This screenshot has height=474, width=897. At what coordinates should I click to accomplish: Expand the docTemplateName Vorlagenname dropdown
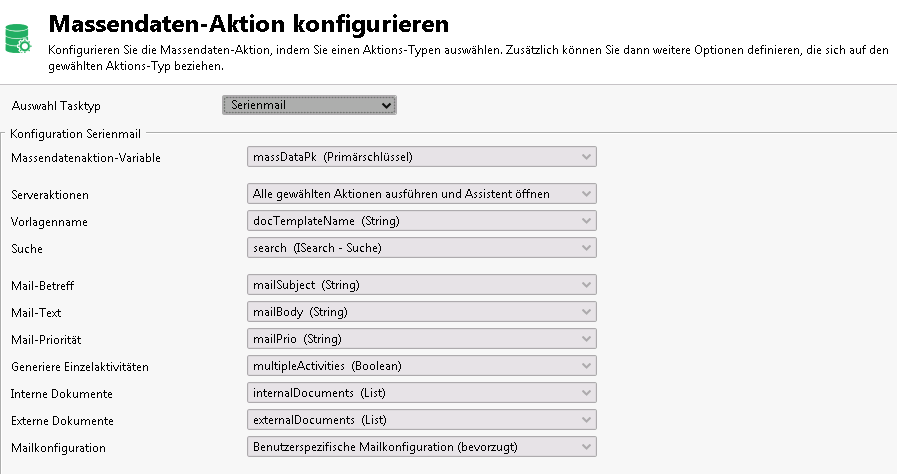click(x=421, y=221)
